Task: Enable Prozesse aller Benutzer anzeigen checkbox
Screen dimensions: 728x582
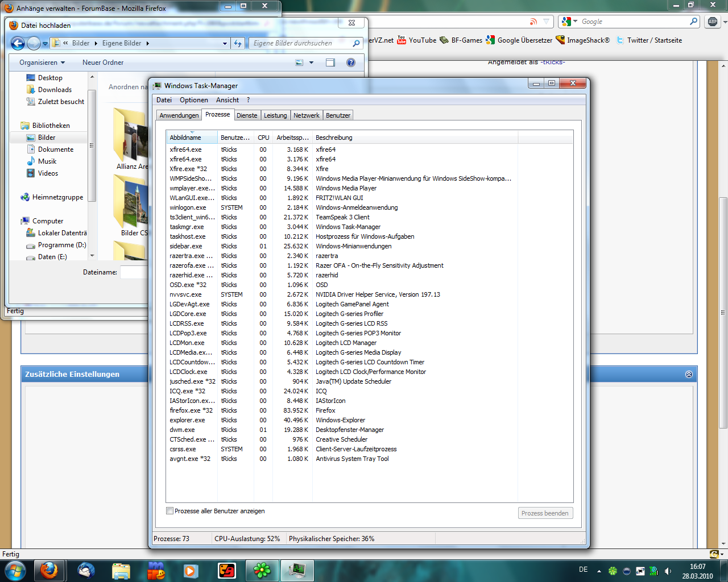Action: [169, 511]
